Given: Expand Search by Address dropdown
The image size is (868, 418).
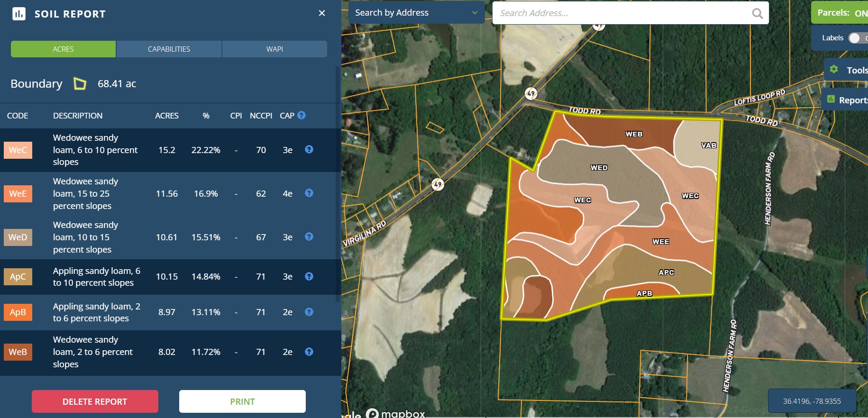Looking at the screenshot, I should click(474, 13).
